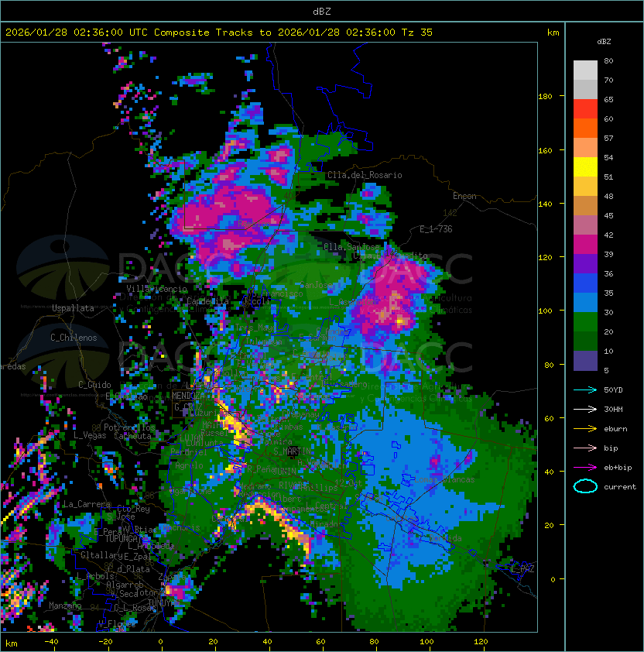Click the L_Vegas place label
644x652 pixels.
pos(90,435)
